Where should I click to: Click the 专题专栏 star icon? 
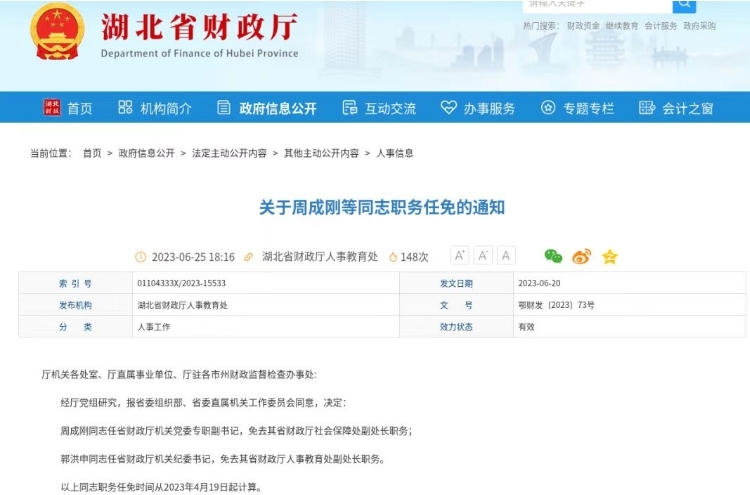coord(548,107)
